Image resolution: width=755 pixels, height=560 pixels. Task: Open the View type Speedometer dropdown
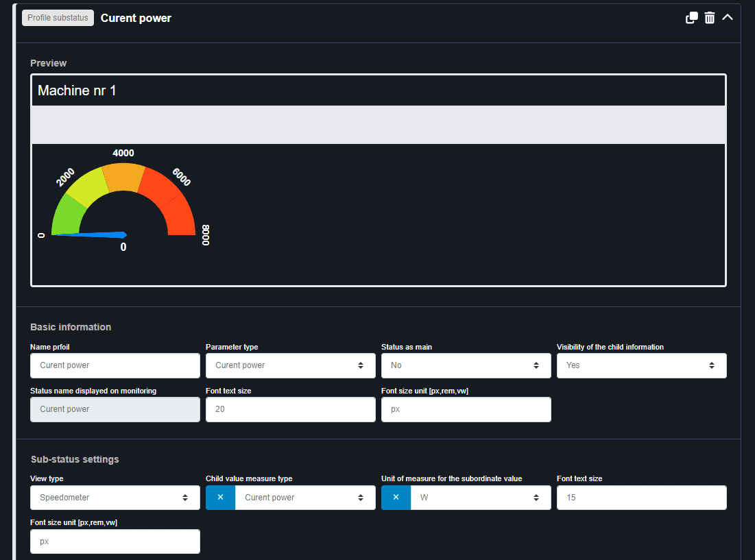(115, 498)
